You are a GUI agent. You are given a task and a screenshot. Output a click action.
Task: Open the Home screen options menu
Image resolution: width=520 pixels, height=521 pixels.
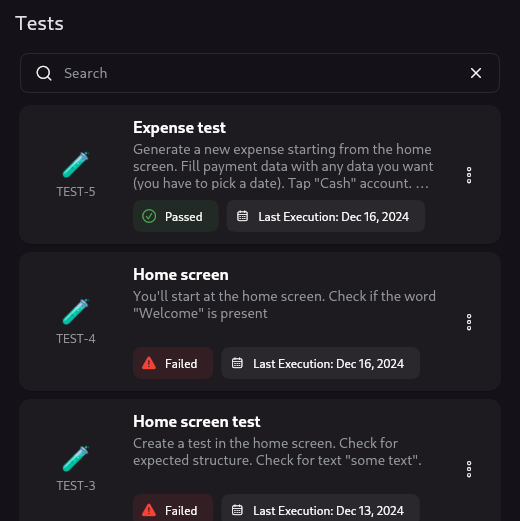point(469,322)
